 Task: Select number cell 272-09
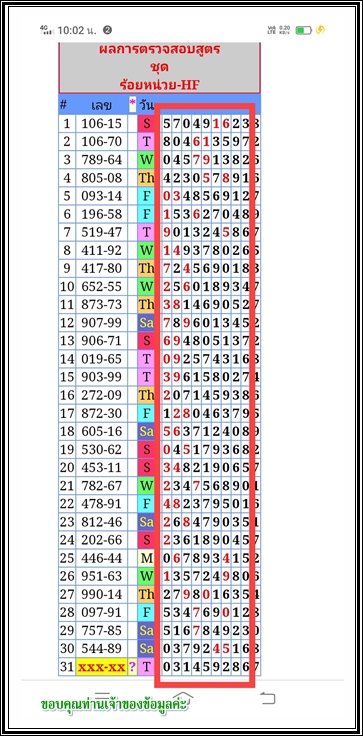tap(101, 395)
